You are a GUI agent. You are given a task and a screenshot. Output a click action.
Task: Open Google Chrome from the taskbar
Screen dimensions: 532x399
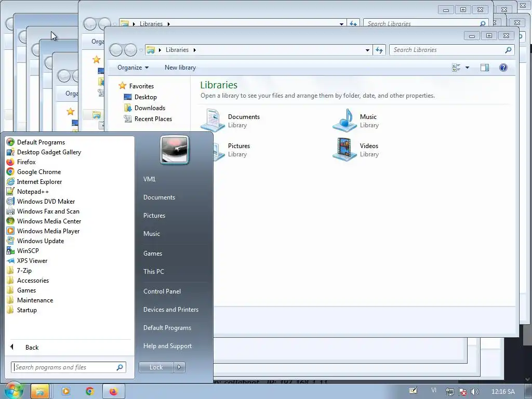tap(90, 392)
